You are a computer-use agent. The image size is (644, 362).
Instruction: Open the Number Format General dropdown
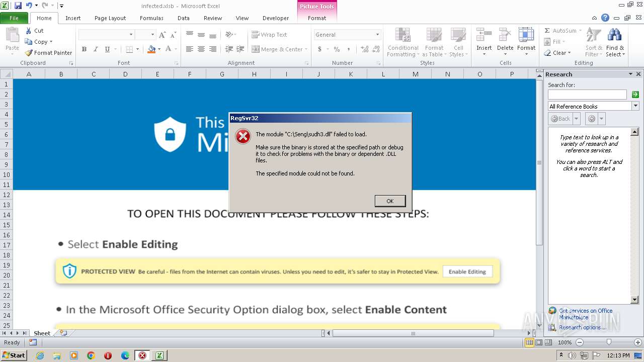pos(378,35)
